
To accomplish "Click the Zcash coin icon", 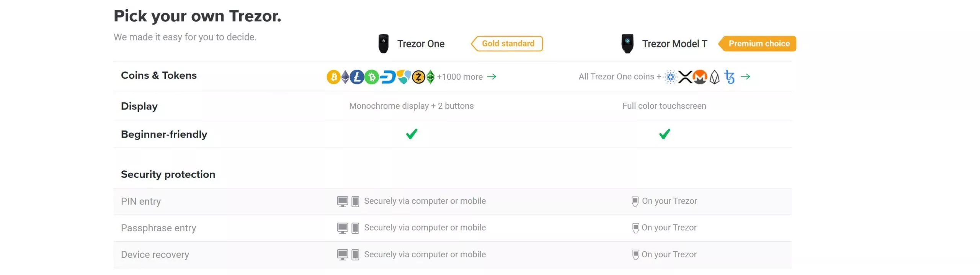I will pos(418,77).
